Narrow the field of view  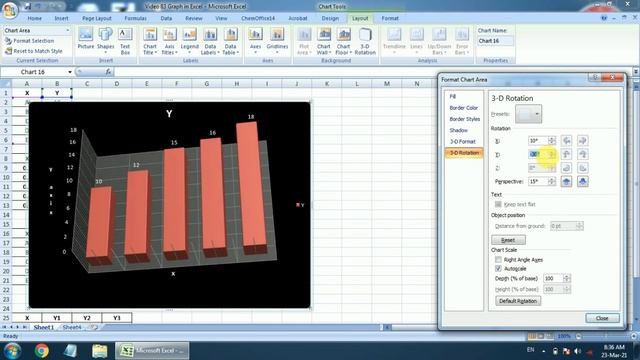tap(566, 182)
